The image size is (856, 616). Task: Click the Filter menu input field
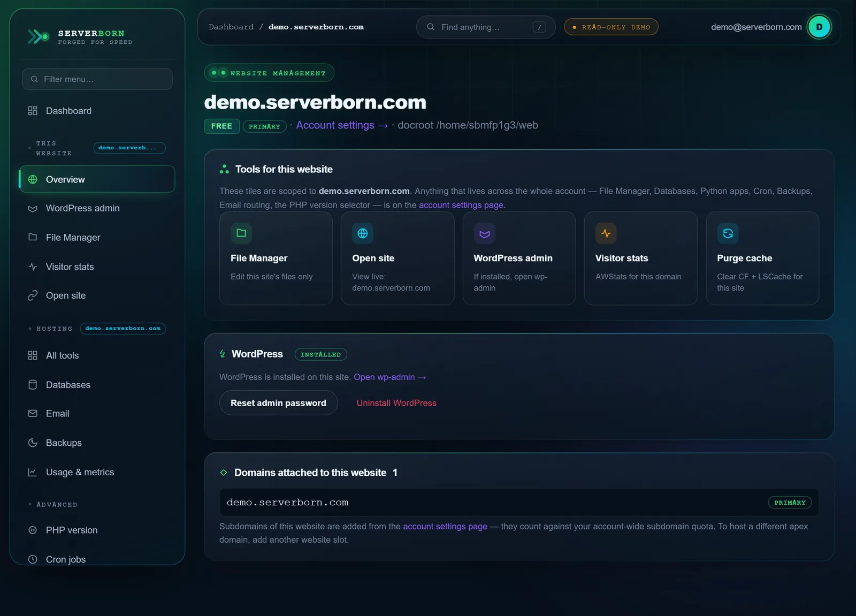(97, 79)
